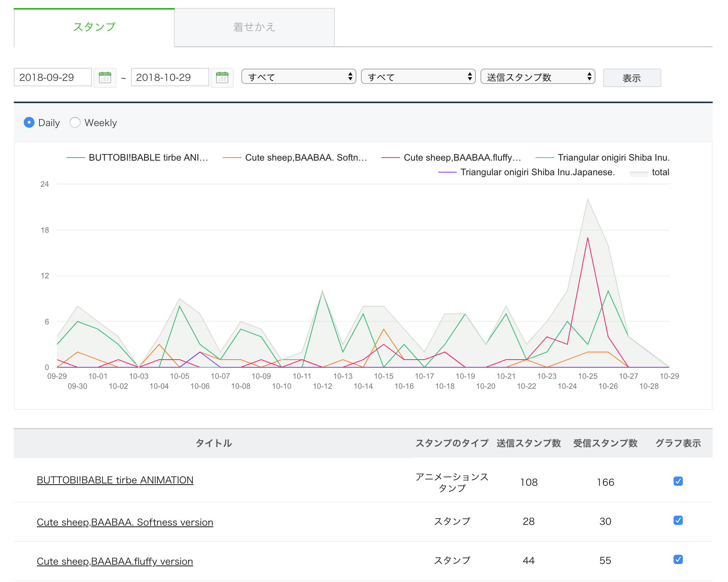
Task: Select the Weekly radio button
Action: pos(75,122)
